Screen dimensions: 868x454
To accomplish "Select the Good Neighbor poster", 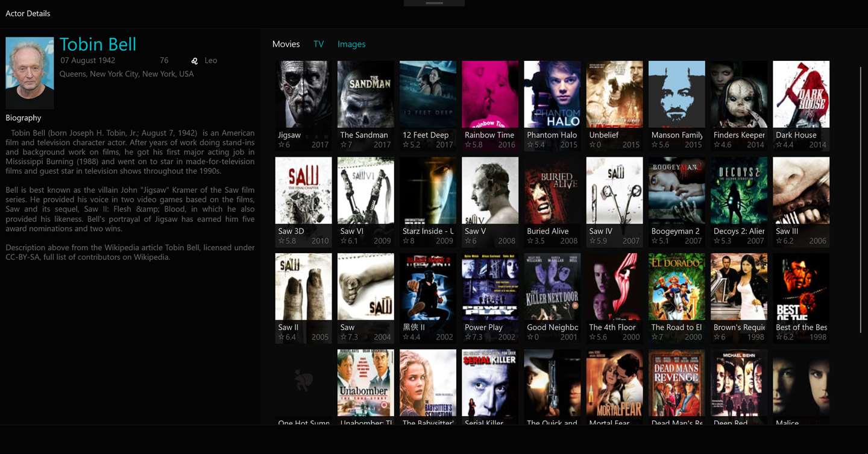I will tap(552, 286).
